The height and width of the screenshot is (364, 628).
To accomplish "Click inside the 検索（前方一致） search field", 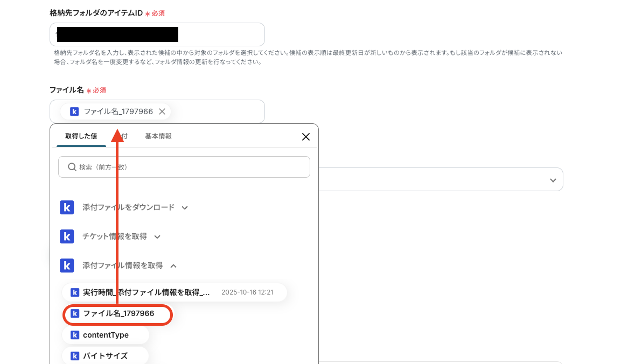I will click(x=184, y=167).
